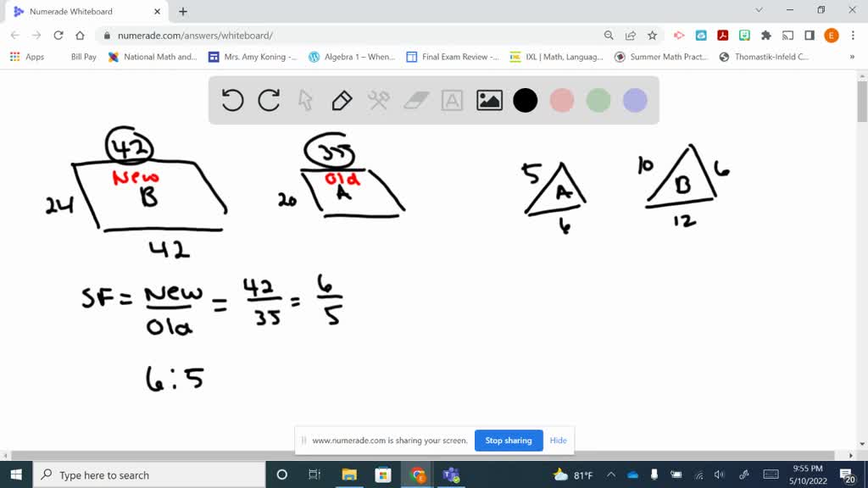The width and height of the screenshot is (868, 488).
Task: Expand the hidden icons arrow in system tray
Action: (x=610, y=474)
